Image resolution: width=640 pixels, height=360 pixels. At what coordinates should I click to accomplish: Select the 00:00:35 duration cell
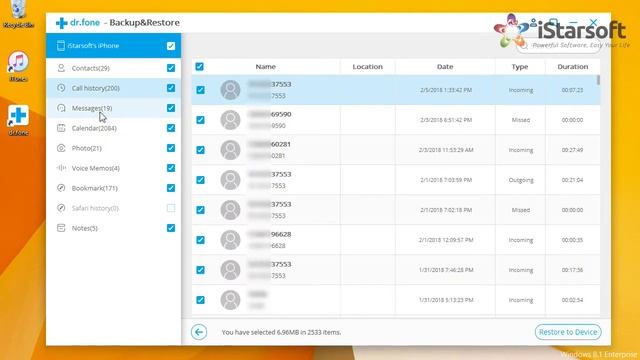(572, 240)
